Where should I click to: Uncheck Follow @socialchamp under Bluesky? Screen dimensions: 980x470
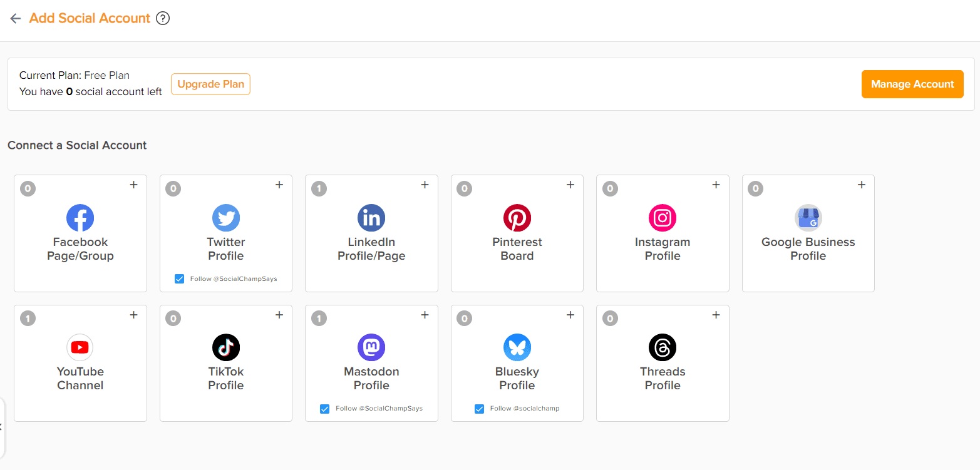pos(479,409)
